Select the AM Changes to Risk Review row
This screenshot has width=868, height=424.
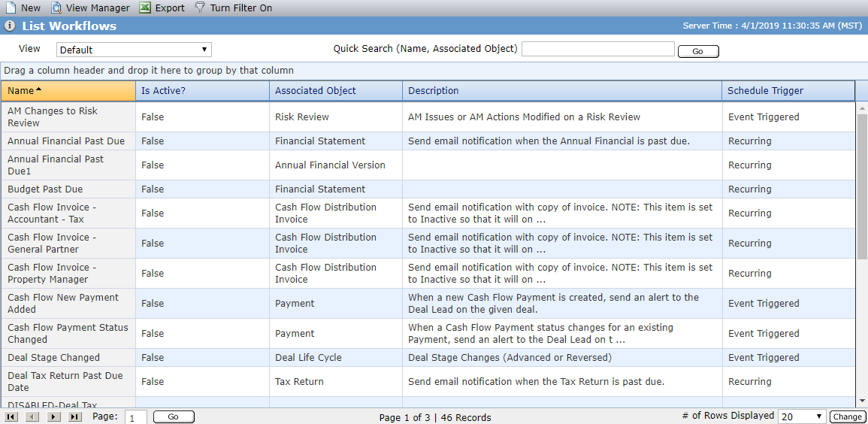(428, 117)
